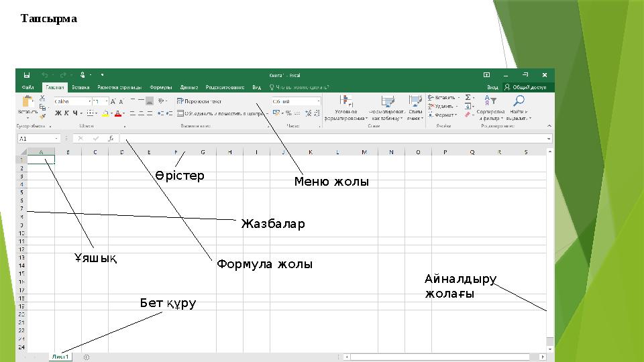Open the Fill down-arrow icon
Image resolution: width=644 pixels, height=362 pixels.
468,107
